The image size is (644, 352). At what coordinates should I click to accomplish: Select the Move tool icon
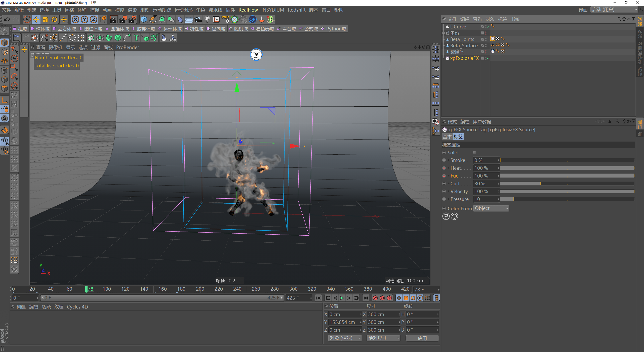tap(36, 19)
